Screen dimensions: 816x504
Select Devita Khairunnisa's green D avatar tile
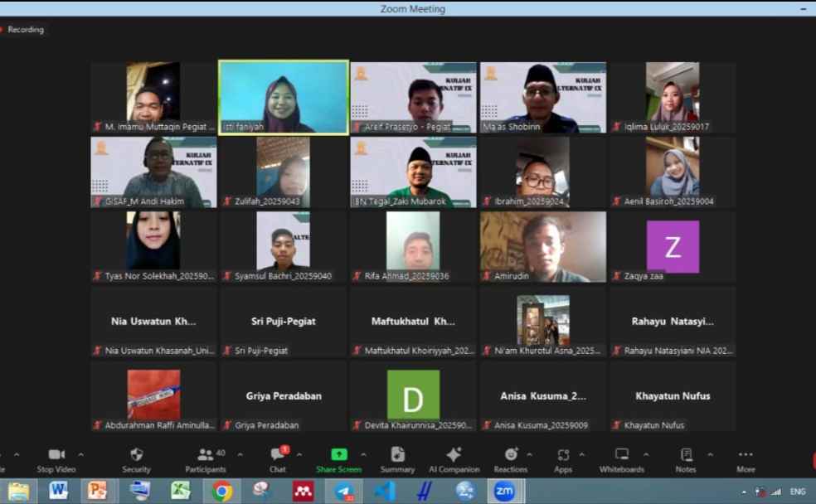(413, 395)
